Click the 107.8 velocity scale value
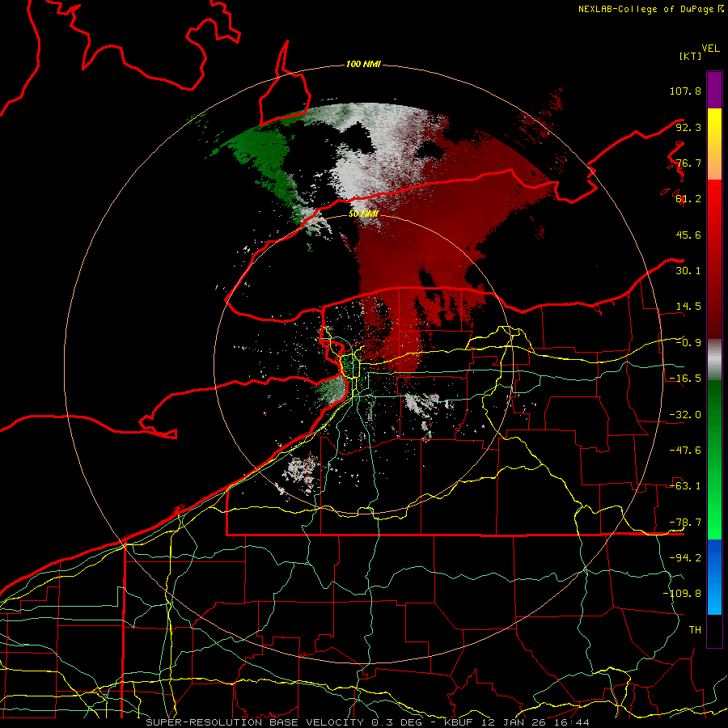This screenshot has width=728, height=728. 685,91
